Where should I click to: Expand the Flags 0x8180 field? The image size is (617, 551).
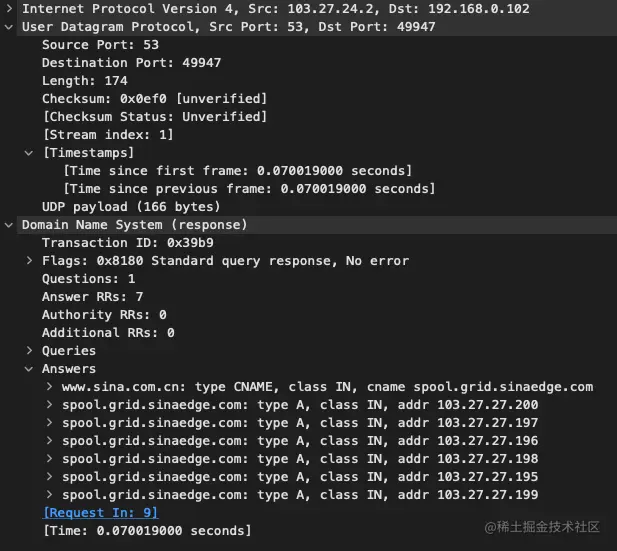[29, 261]
